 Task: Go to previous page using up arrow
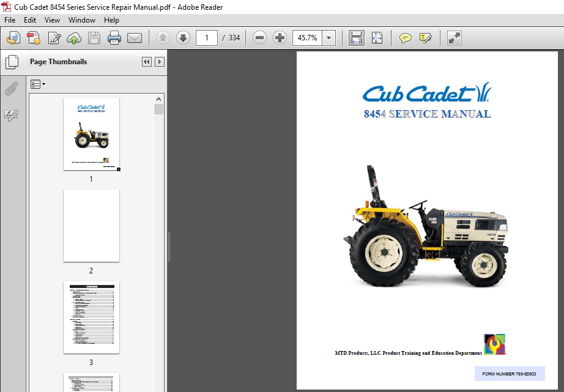tap(163, 38)
